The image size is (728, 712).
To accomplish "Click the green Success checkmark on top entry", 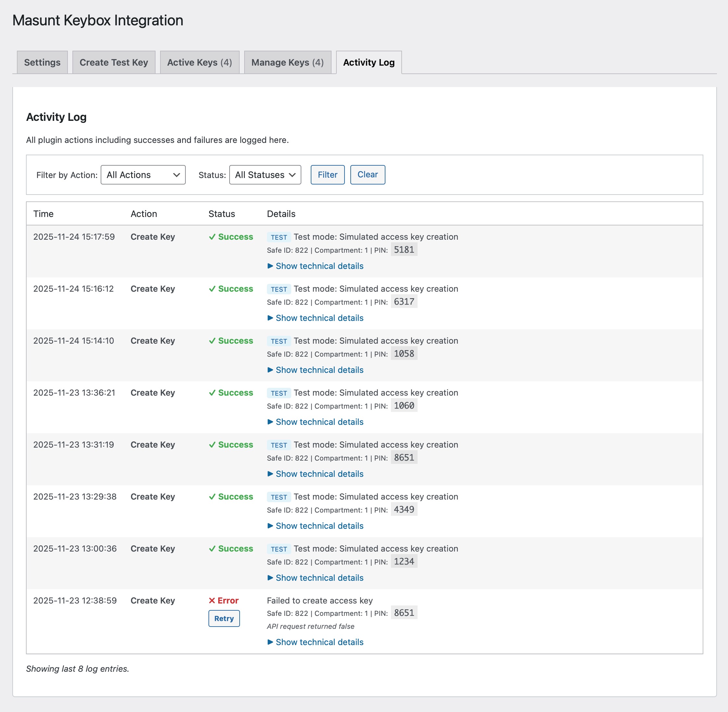I will 212,237.
